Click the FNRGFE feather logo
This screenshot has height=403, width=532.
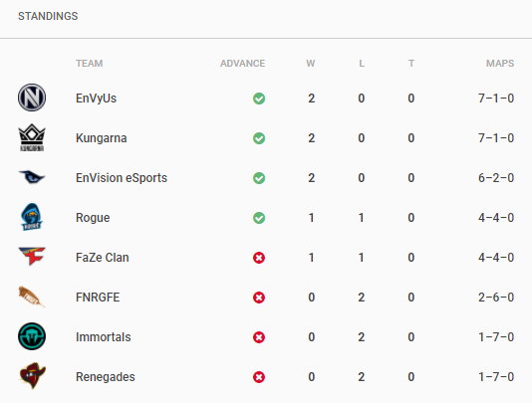[32, 297]
